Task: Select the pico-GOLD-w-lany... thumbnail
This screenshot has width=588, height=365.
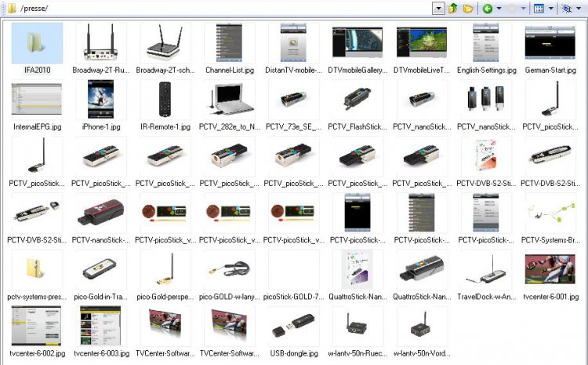Action: click(229, 269)
